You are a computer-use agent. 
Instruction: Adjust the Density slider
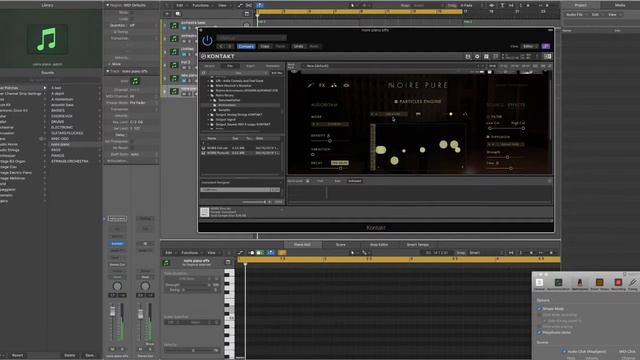(330, 141)
